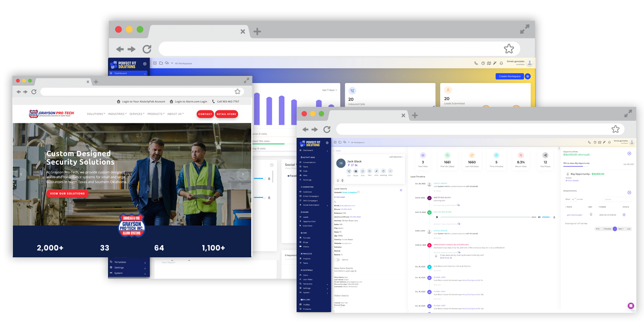Image resolution: width=644 pixels, height=326 pixels.
Task: Expand the Solutions menu on the Grayson site
Action: point(96,114)
